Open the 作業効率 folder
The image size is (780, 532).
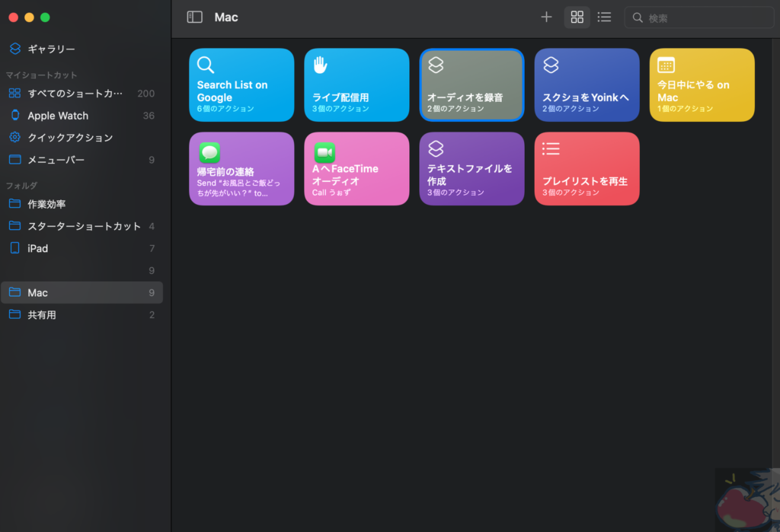coord(46,204)
